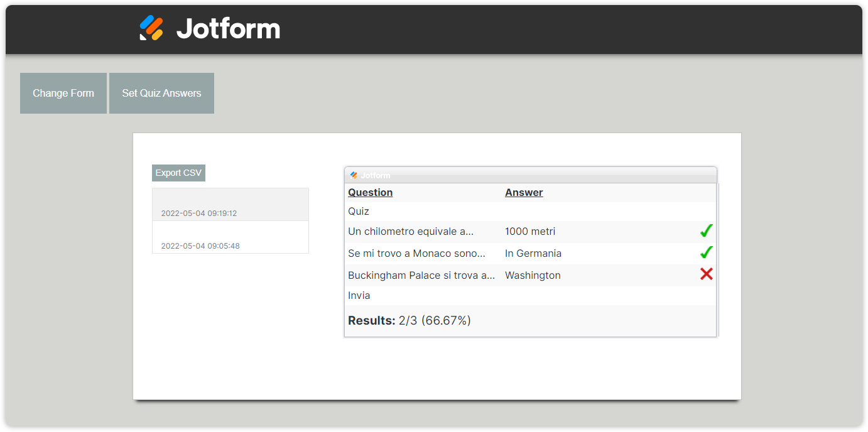Open Set Quiz Answers

point(161,93)
